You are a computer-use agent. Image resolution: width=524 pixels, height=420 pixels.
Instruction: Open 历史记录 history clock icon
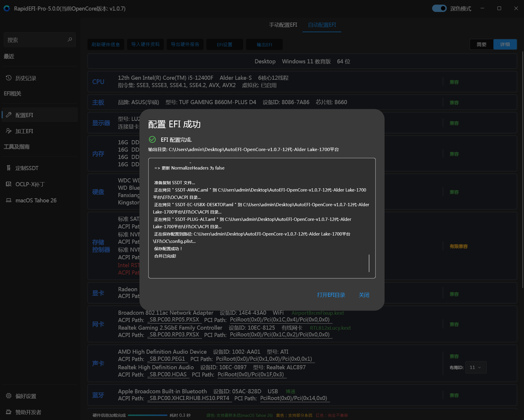[9, 78]
